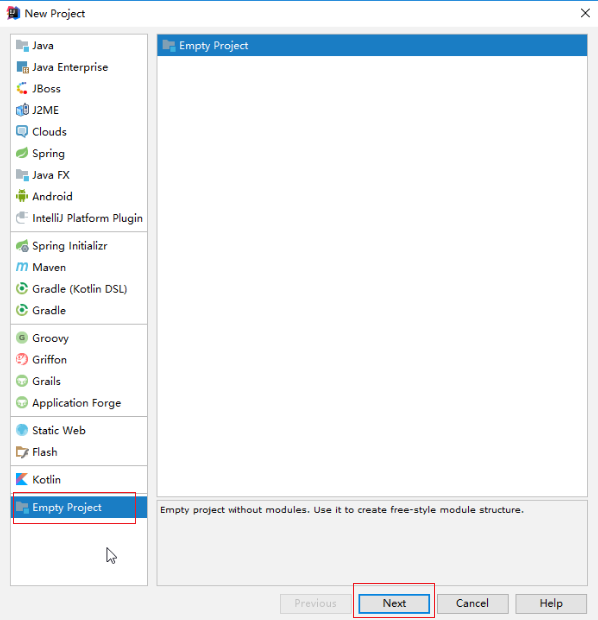Click the Next button
Image resolution: width=598 pixels, height=620 pixels.
pyautogui.click(x=394, y=603)
